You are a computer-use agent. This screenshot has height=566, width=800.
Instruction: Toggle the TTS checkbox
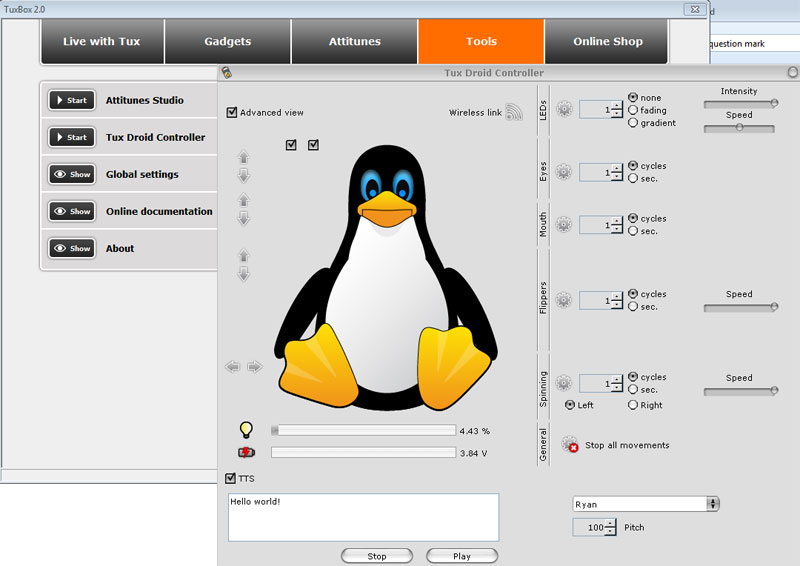231,478
